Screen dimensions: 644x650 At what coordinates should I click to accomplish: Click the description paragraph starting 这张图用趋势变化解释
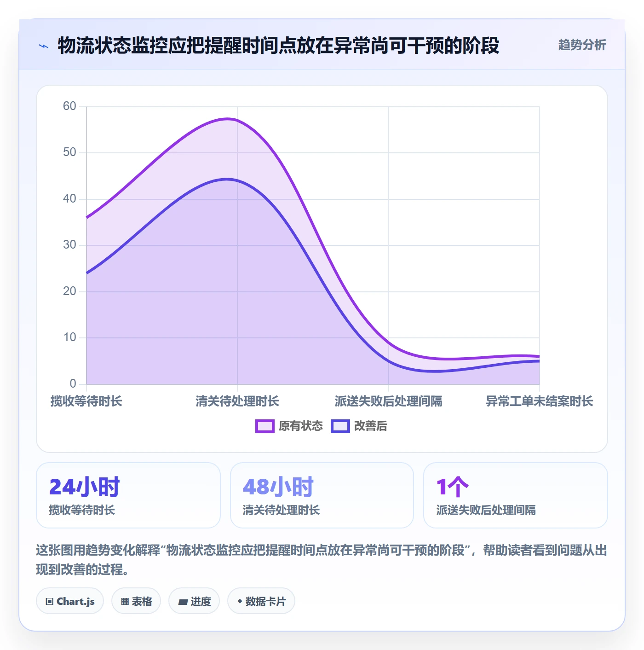point(322,560)
